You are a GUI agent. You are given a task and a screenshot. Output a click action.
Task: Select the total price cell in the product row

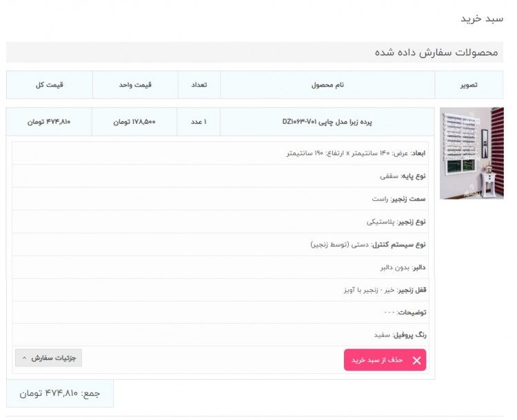[x=49, y=122]
